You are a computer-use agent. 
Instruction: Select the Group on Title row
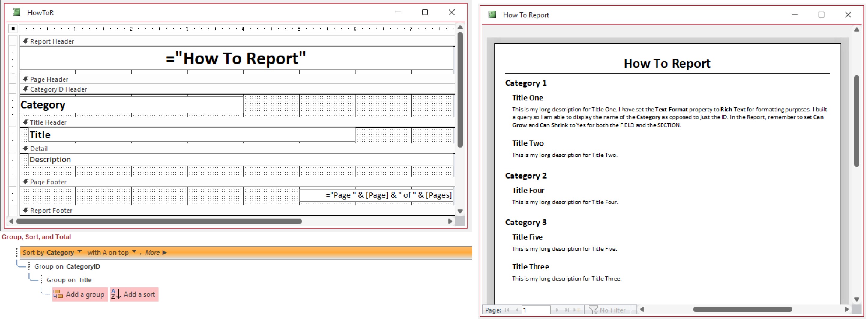pos(69,280)
